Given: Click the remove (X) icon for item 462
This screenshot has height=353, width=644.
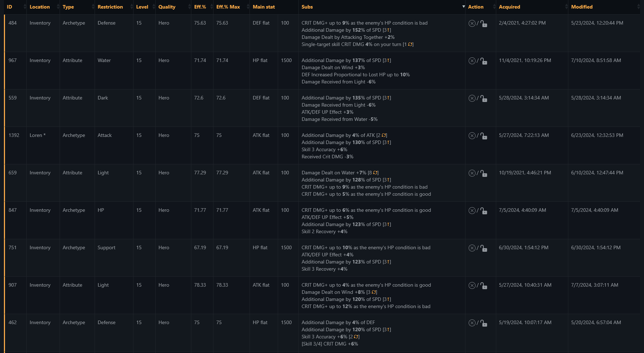Looking at the screenshot, I should [x=472, y=323].
